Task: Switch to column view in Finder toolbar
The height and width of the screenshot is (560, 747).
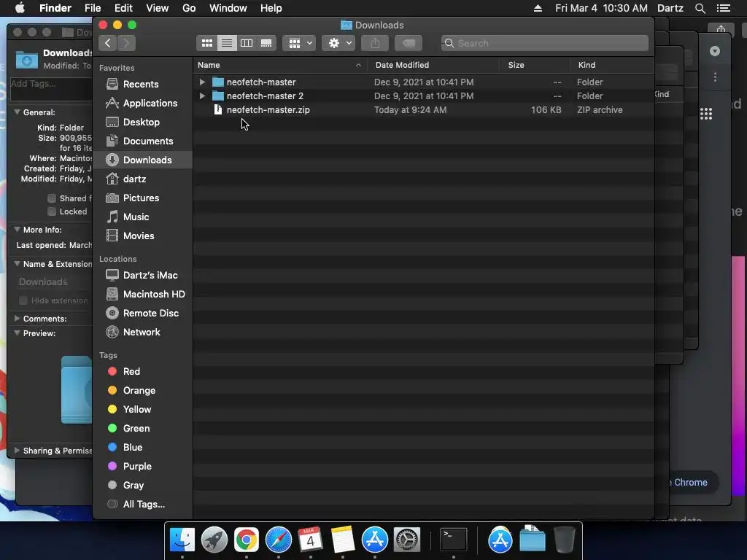Action: tap(247, 43)
